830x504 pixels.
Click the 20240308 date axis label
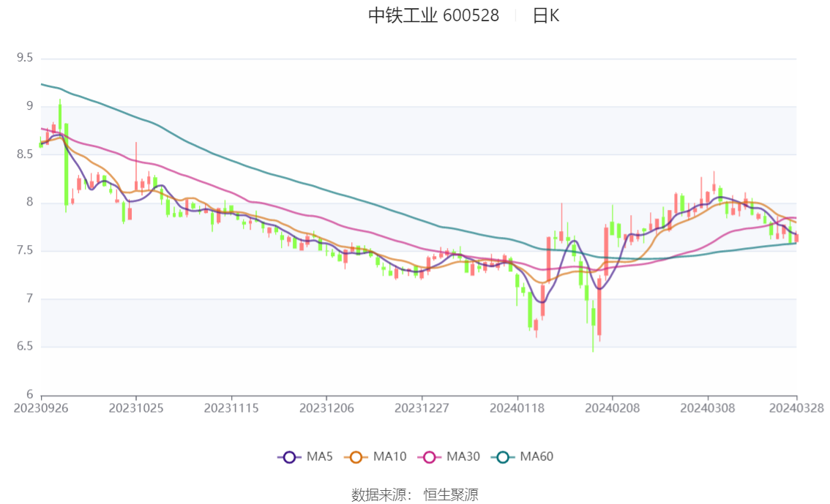[708, 408]
